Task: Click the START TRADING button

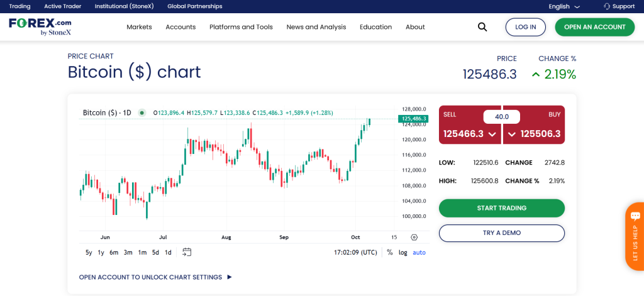Action: (x=501, y=208)
